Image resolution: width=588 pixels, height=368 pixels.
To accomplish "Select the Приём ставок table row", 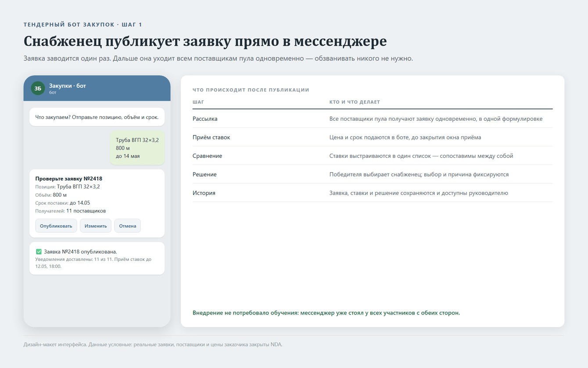I will [x=373, y=137].
